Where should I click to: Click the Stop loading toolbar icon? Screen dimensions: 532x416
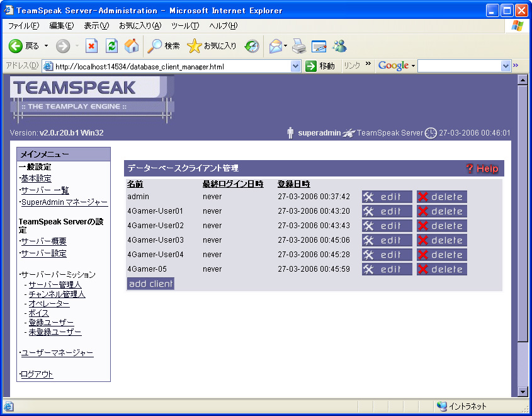(92, 46)
